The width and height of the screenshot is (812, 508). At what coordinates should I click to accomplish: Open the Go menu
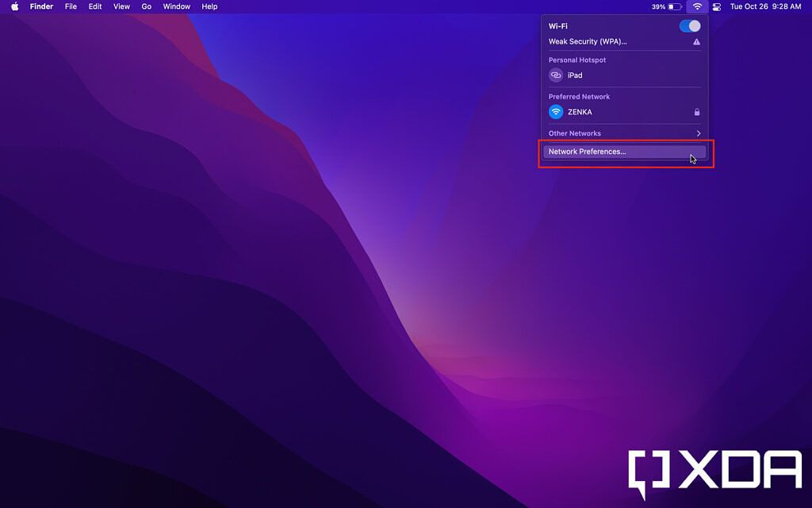click(146, 6)
